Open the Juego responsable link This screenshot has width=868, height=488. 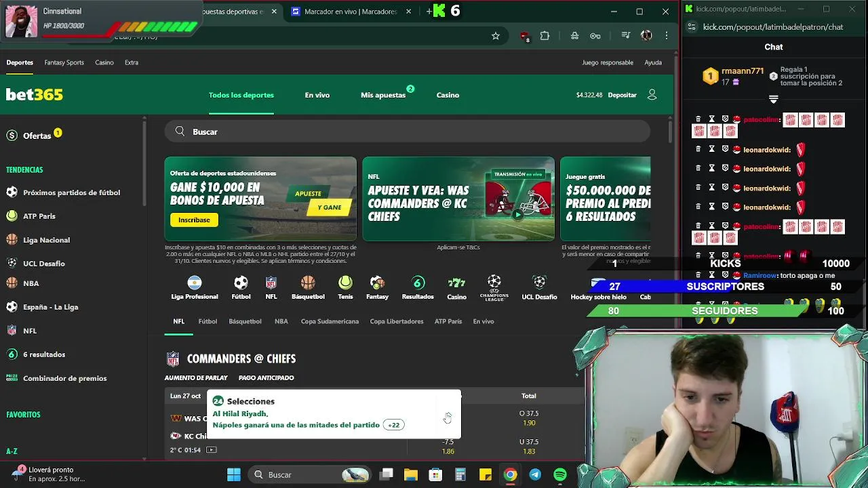pos(608,62)
